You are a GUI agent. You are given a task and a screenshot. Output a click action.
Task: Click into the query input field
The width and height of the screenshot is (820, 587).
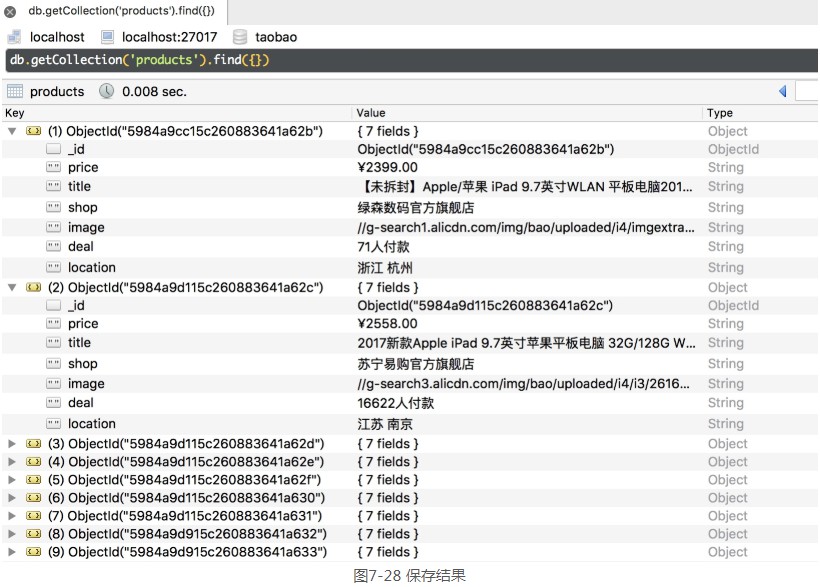click(x=411, y=60)
